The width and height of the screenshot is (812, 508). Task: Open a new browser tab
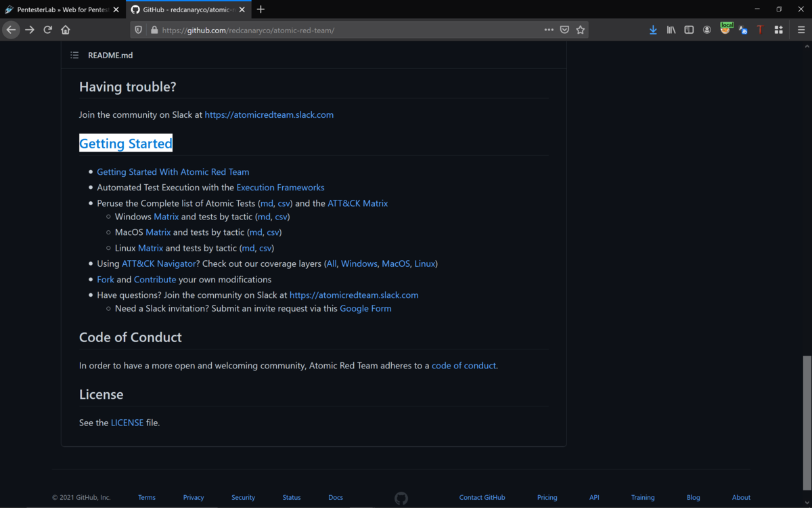pyautogui.click(x=261, y=9)
